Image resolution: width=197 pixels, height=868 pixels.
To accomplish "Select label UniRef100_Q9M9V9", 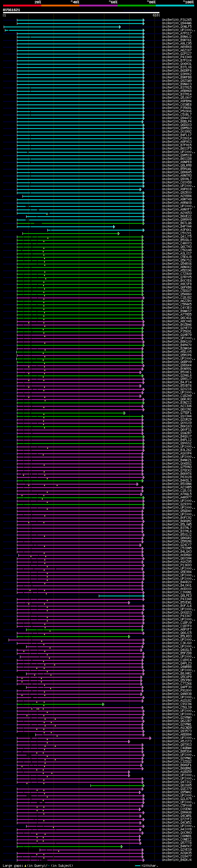I will tap(177, 220).
